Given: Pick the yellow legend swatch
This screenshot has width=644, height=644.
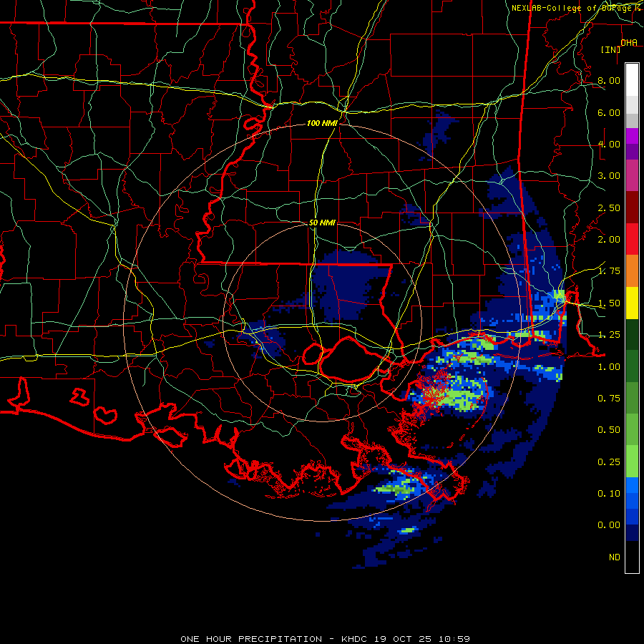Looking at the screenshot, I should point(632,303).
